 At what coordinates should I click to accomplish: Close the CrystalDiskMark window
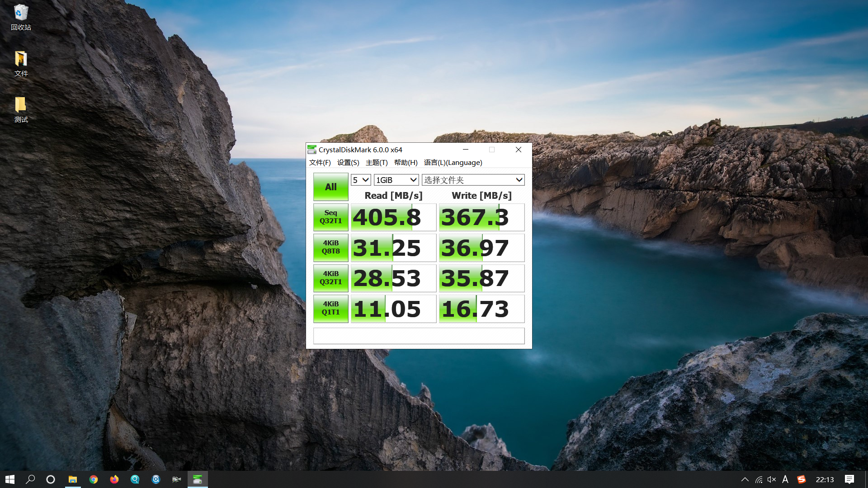click(x=519, y=150)
